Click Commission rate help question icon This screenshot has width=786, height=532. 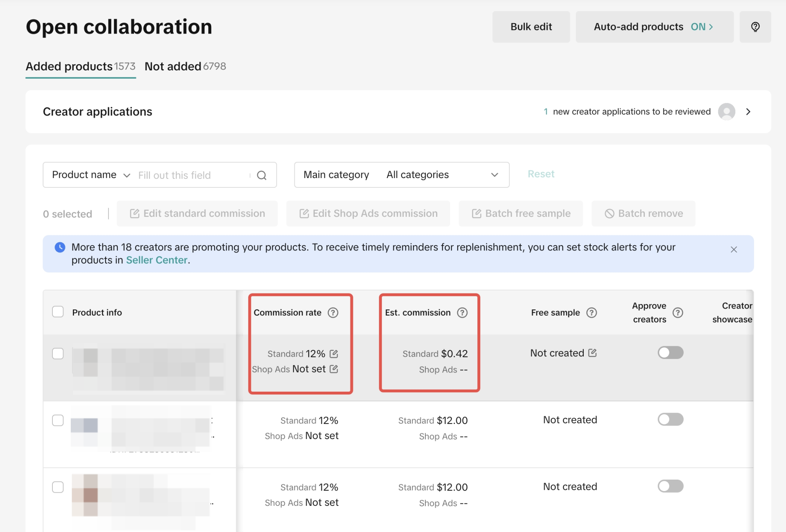click(333, 313)
